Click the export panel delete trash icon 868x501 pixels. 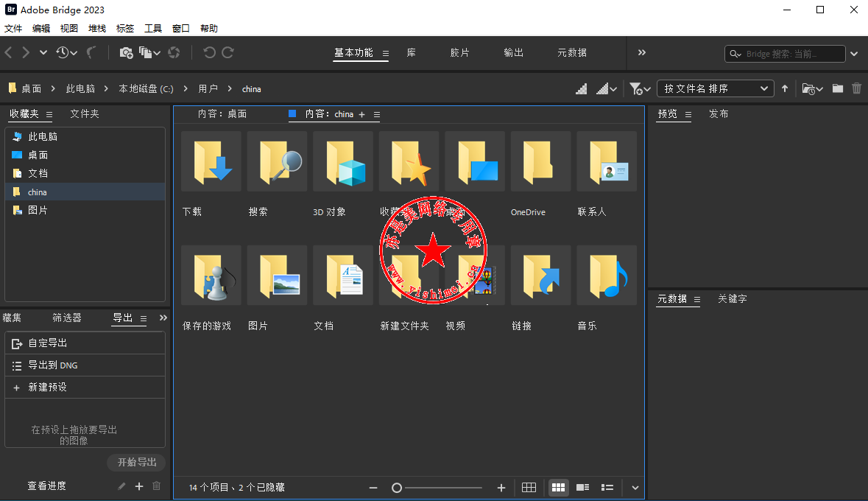[157, 486]
